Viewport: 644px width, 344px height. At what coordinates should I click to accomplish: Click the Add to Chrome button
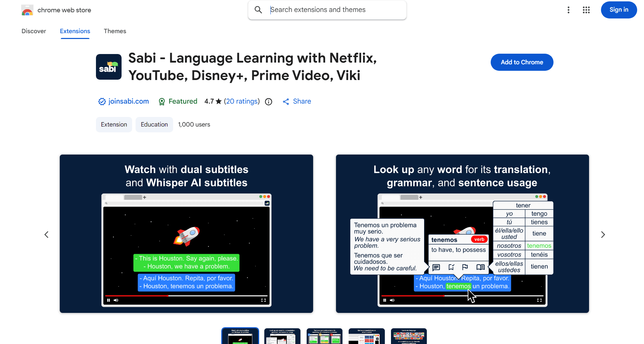[522, 62]
